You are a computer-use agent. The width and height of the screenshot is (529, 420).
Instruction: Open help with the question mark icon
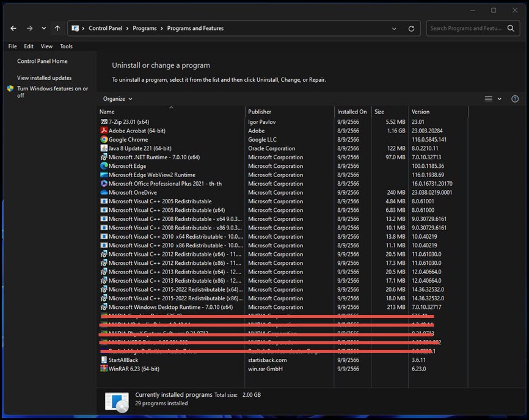coord(515,99)
